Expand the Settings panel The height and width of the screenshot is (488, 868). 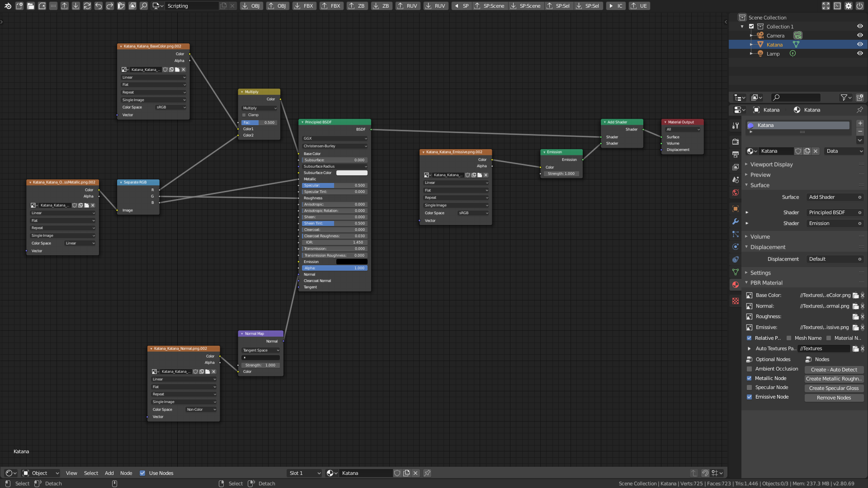760,273
